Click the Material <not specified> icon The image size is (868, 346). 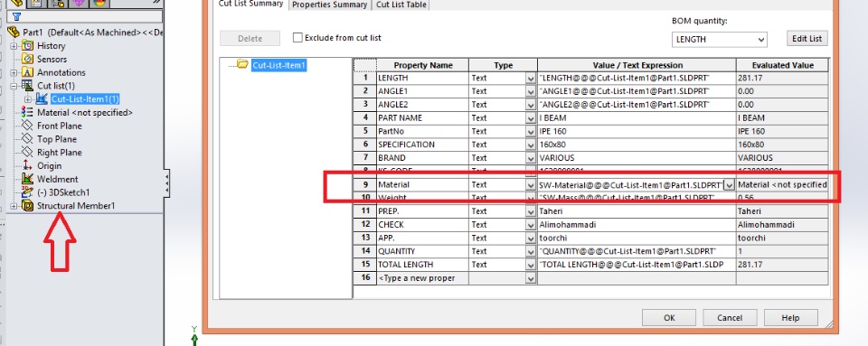coord(27,112)
